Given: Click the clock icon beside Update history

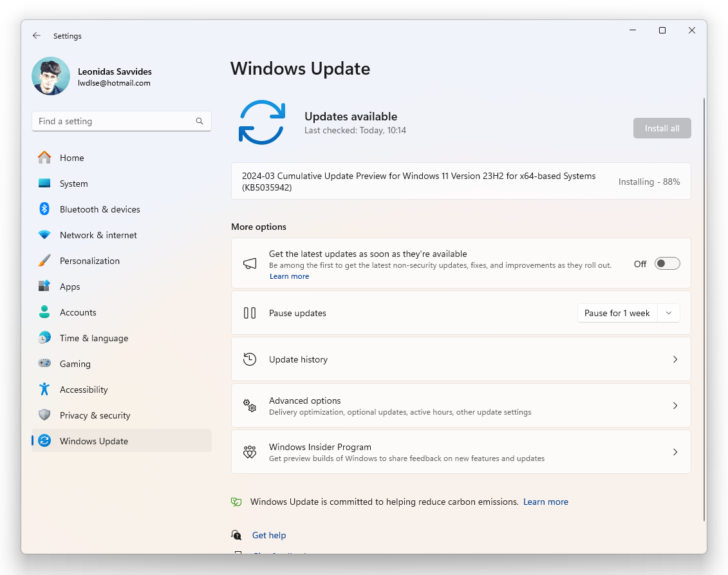Looking at the screenshot, I should click(250, 359).
